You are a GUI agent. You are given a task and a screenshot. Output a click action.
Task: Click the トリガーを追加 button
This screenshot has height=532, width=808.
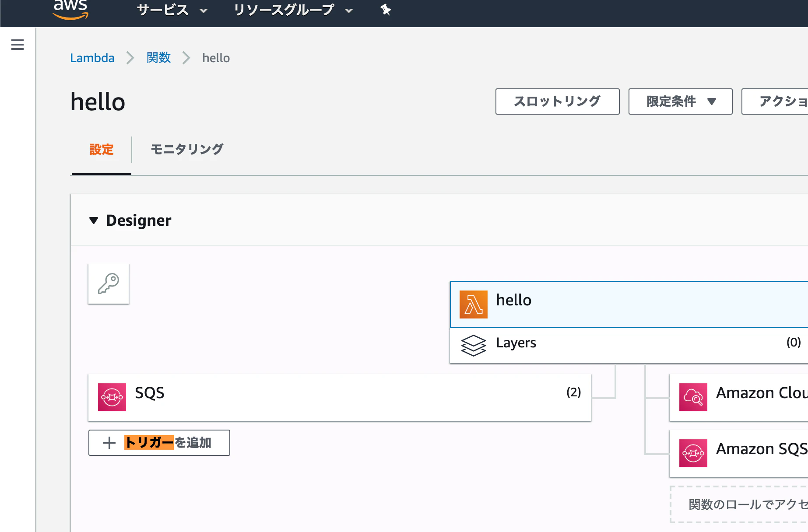[x=159, y=443]
